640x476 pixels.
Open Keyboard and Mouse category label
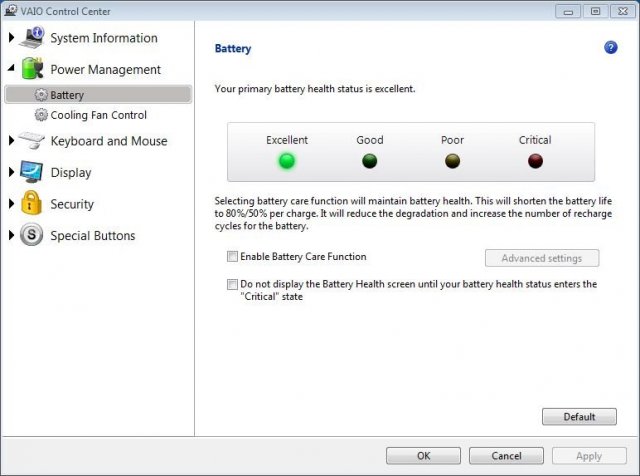pos(109,141)
